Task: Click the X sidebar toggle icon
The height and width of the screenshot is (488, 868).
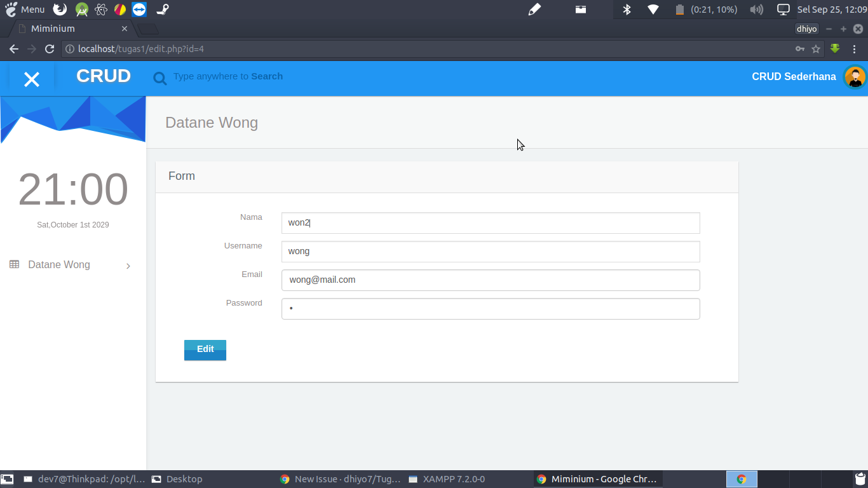Action: (31, 78)
